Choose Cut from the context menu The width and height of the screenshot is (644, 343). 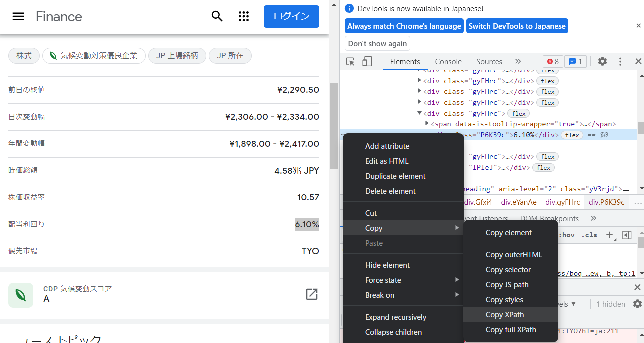(371, 213)
